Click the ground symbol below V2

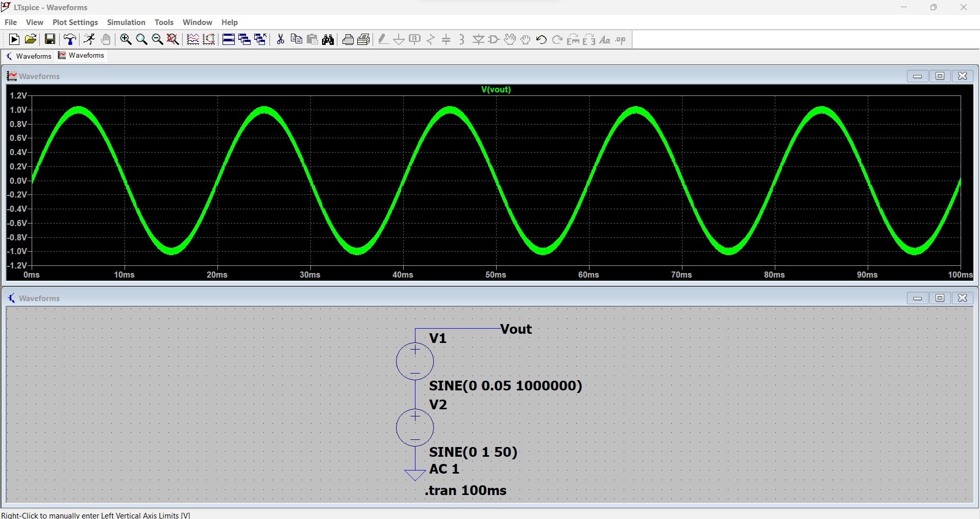pyautogui.click(x=415, y=475)
